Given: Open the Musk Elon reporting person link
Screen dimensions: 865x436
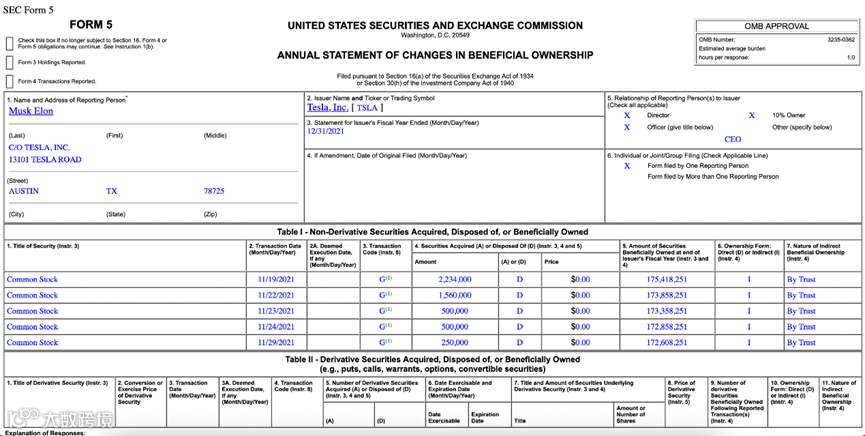Looking at the screenshot, I should click(31, 111).
